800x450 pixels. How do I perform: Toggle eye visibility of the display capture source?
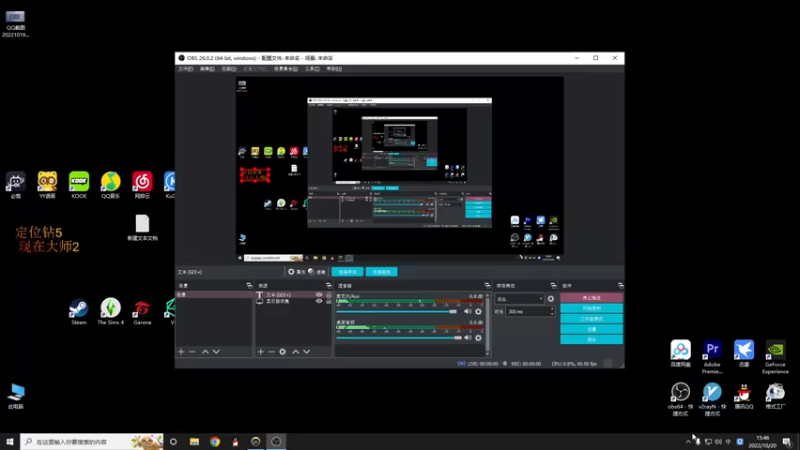(x=319, y=301)
